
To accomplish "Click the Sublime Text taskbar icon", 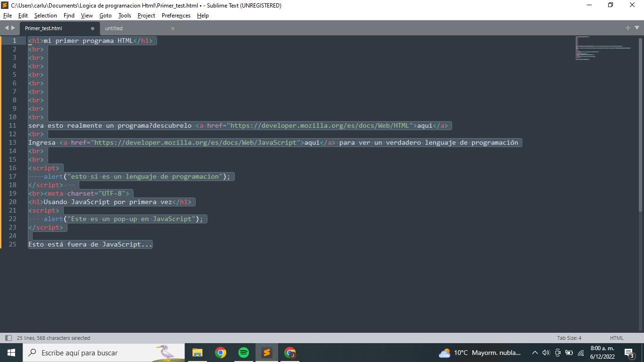I will pyautogui.click(x=266, y=353).
